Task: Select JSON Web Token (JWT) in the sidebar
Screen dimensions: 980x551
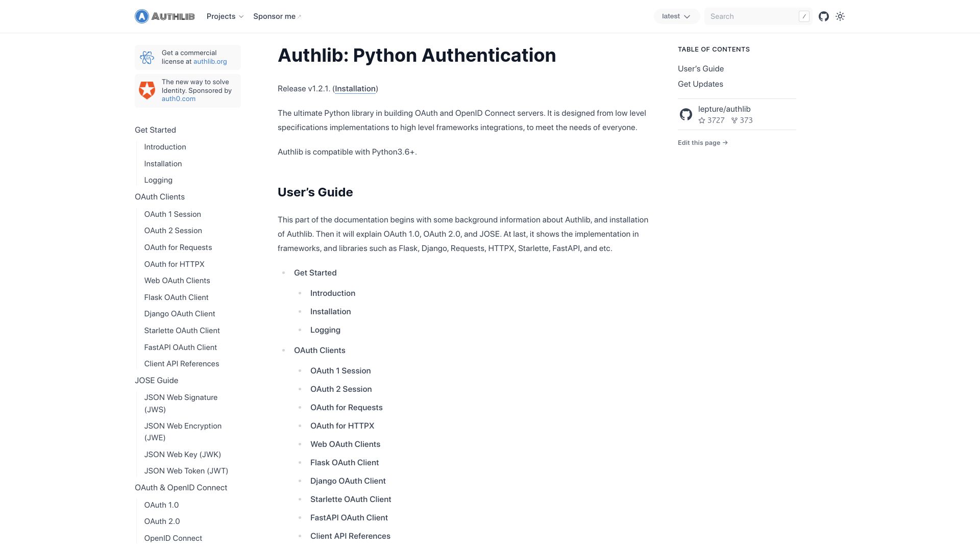Action: point(186,471)
